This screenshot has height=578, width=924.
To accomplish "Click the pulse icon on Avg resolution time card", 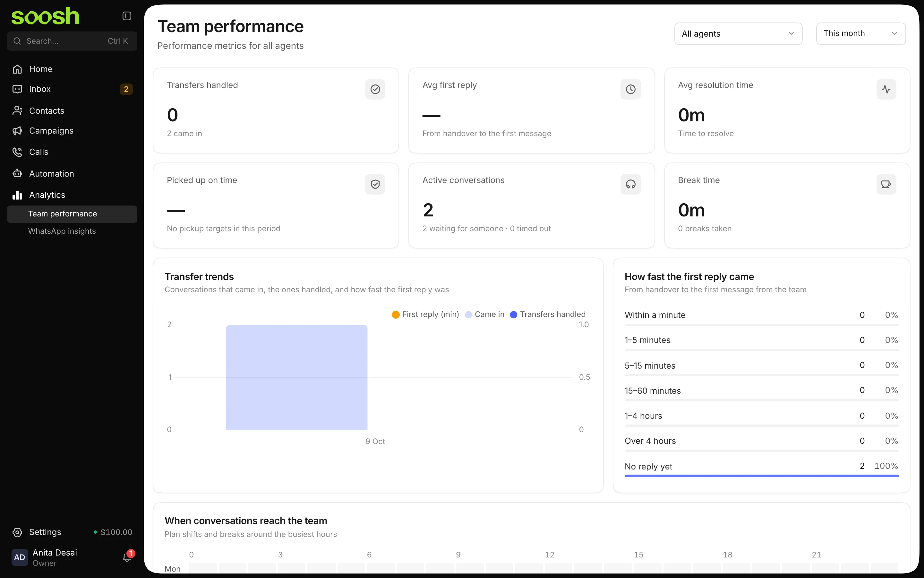I will click(886, 90).
